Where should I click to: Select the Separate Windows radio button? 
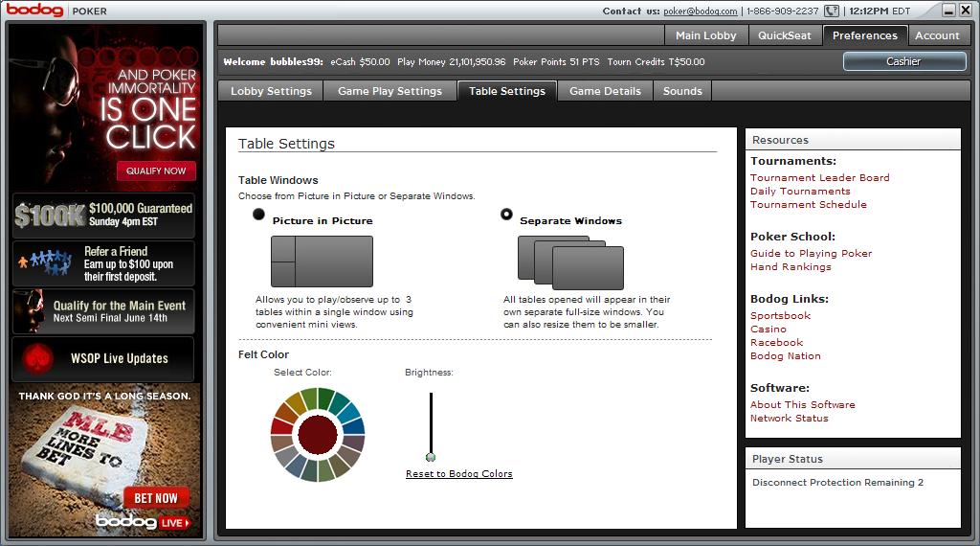tap(506, 215)
